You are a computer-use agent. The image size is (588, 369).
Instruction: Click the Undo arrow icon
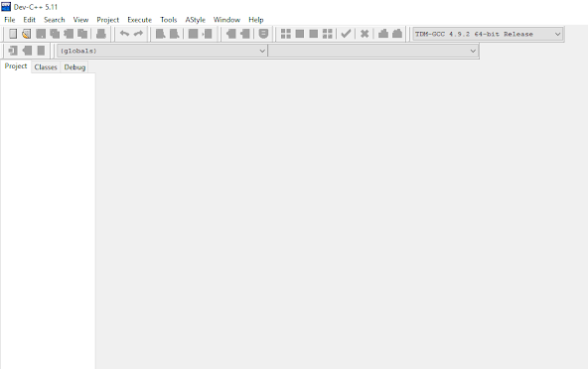click(x=124, y=34)
